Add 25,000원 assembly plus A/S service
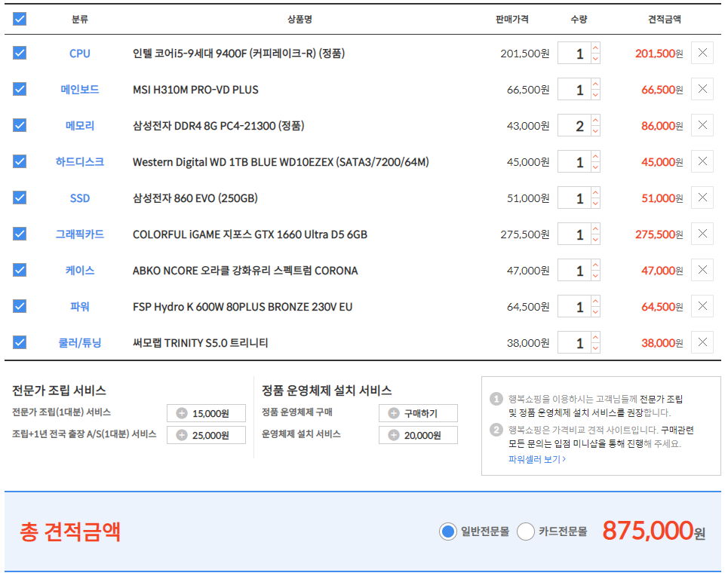Image resolution: width=728 pixels, height=579 pixels. point(206,435)
